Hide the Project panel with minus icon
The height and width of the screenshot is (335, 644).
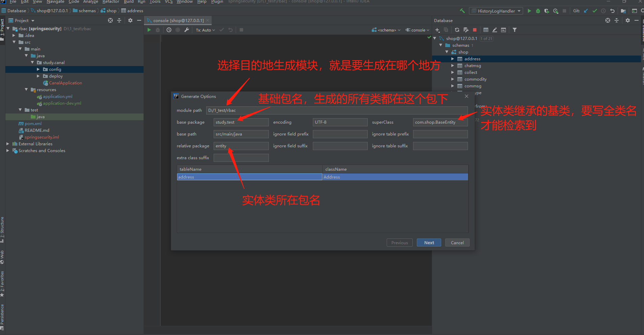pos(139,20)
